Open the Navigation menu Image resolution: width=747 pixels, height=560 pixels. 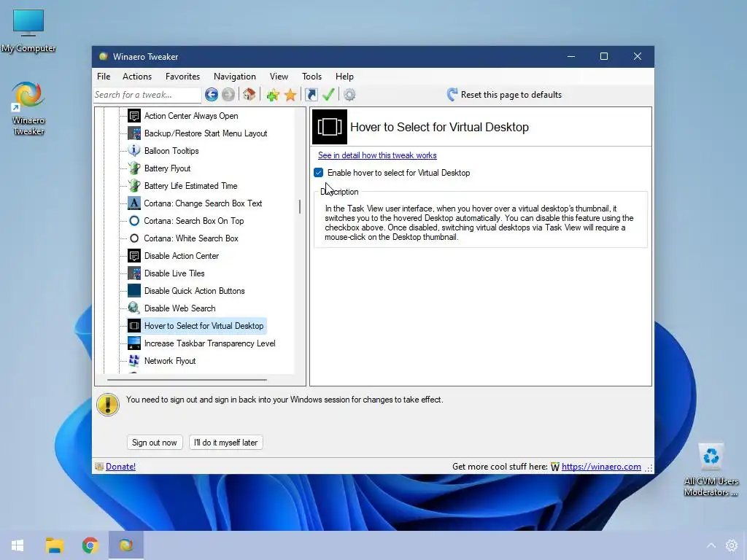tap(235, 76)
